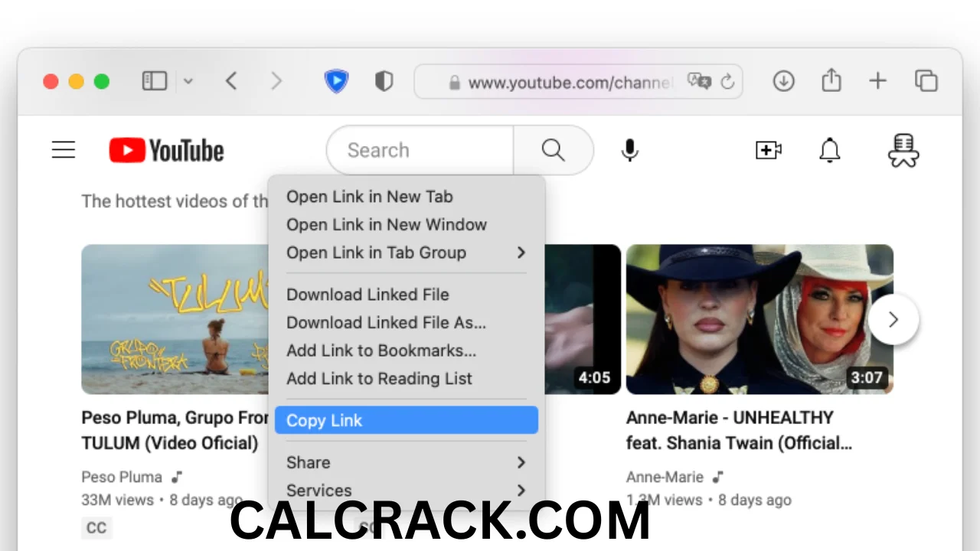The width and height of the screenshot is (980, 551).
Task: Select Copy Link in context menu
Action: pos(407,420)
